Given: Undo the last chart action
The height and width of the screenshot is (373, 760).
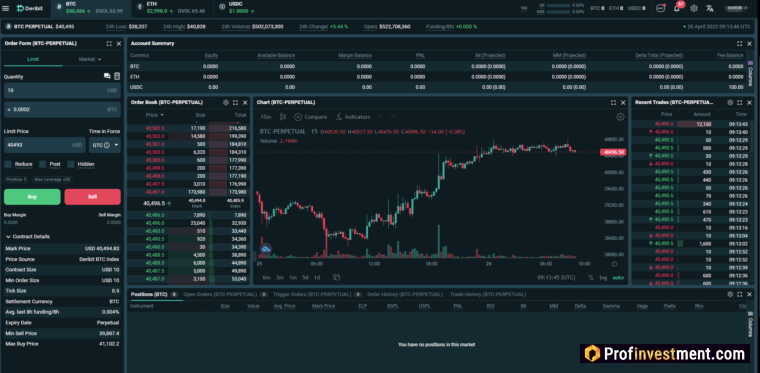Looking at the screenshot, I should tap(380, 117).
